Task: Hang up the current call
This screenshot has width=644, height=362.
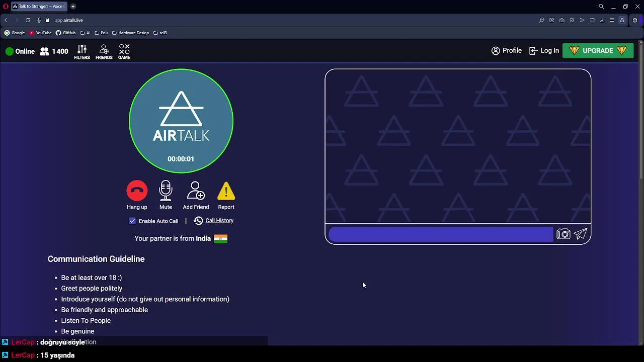Action: tap(137, 191)
